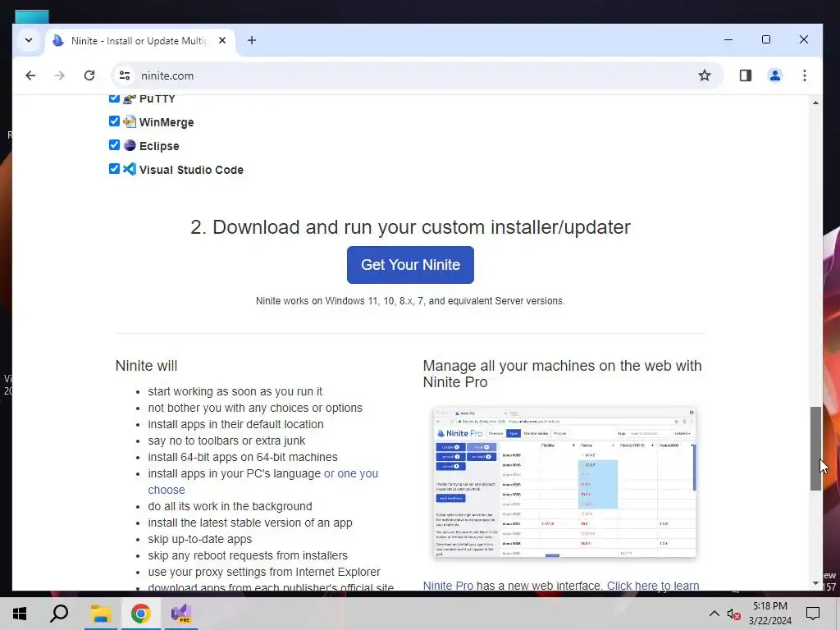Bookmark this page with the star icon
The image size is (840, 630).
coord(705,75)
